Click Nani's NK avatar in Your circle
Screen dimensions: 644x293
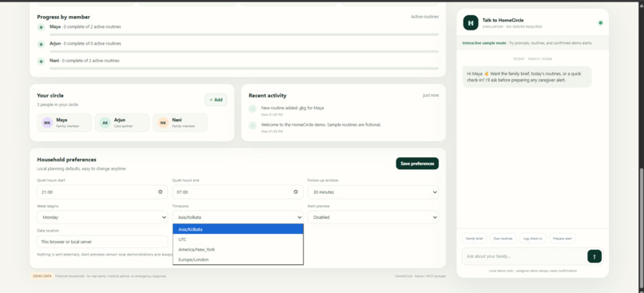click(x=164, y=123)
